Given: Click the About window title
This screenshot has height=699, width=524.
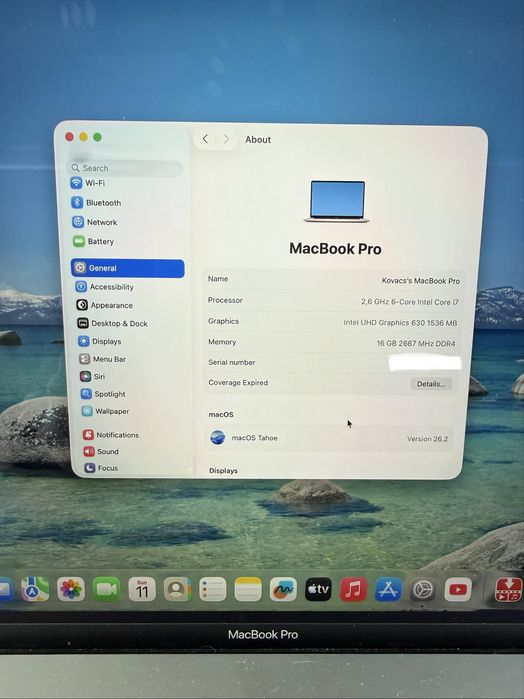Looking at the screenshot, I should pos(258,140).
